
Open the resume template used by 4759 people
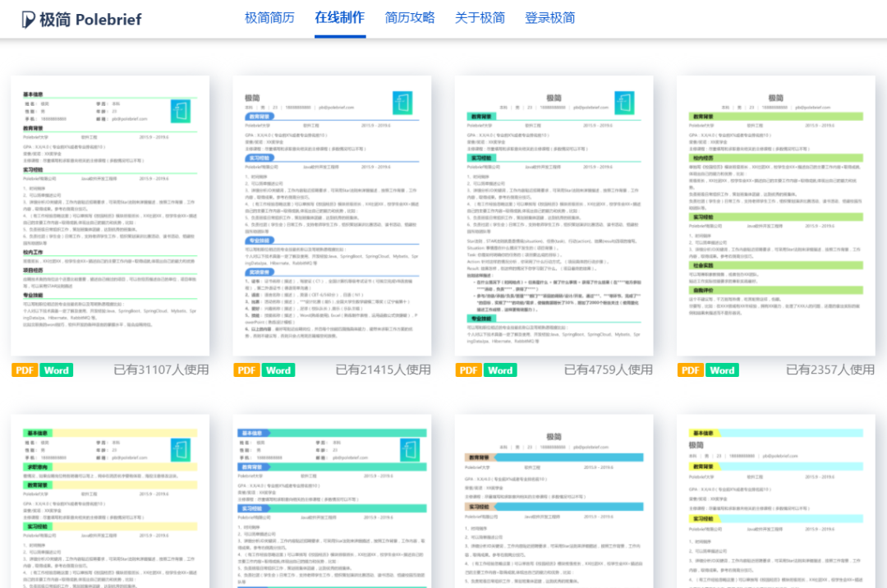[x=554, y=215]
